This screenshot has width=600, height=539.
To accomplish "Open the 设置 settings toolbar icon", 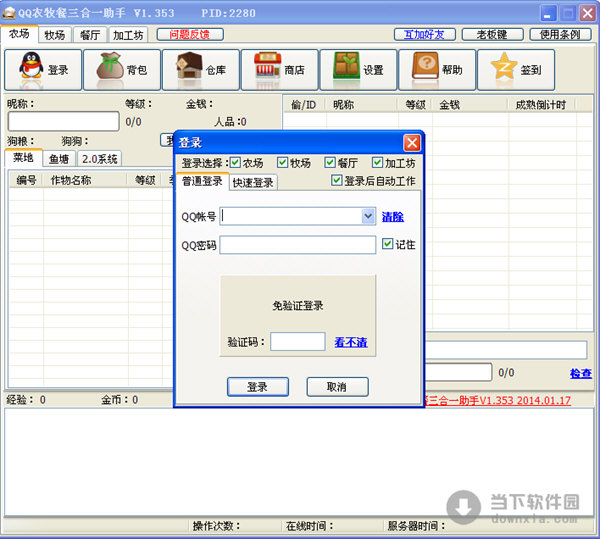I will (358, 70).
